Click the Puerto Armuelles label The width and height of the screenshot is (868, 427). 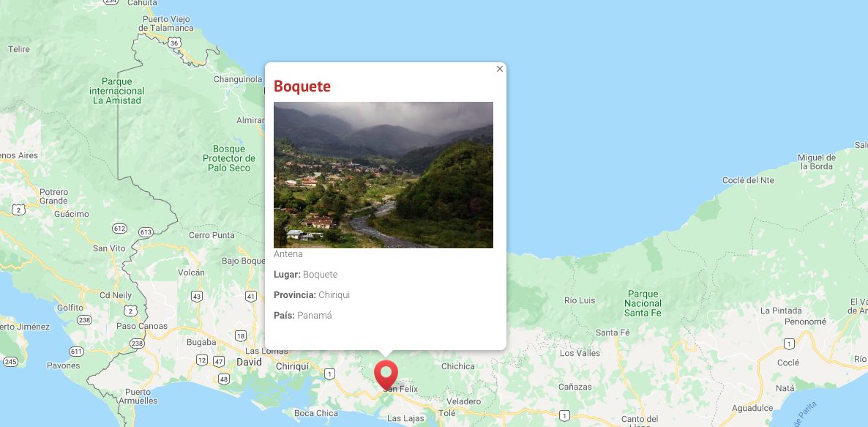(x=138, y=396)
